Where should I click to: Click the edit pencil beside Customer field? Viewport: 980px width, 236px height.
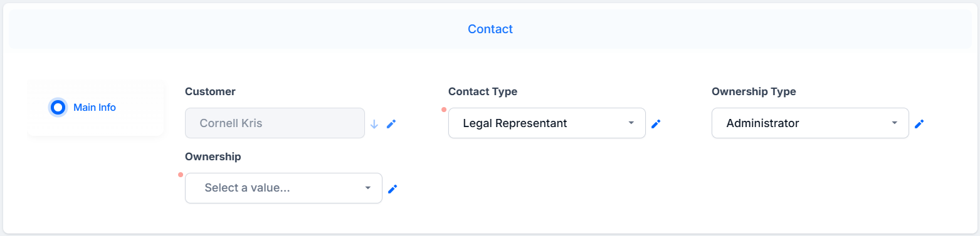pos(391,124)
